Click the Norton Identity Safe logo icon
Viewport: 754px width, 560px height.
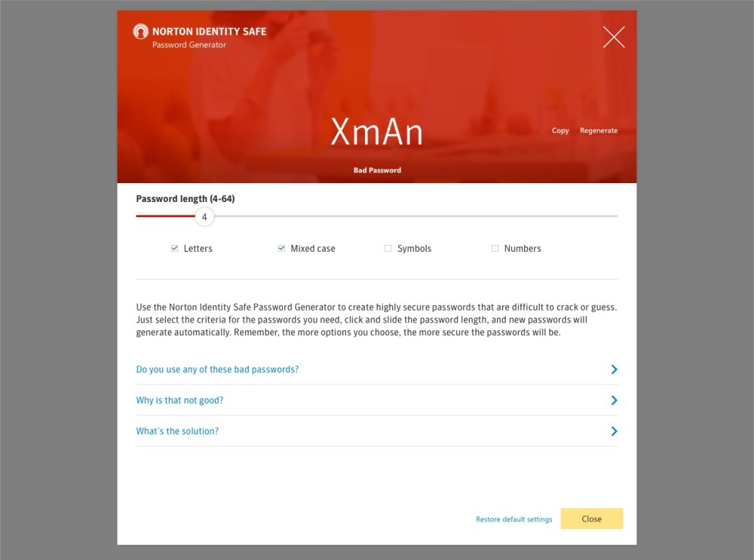pos(140,32)
